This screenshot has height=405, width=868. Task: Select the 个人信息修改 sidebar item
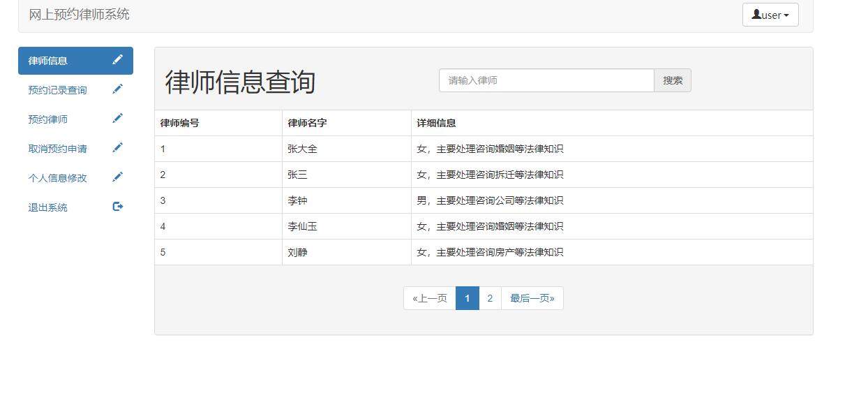tap(57, 177)
